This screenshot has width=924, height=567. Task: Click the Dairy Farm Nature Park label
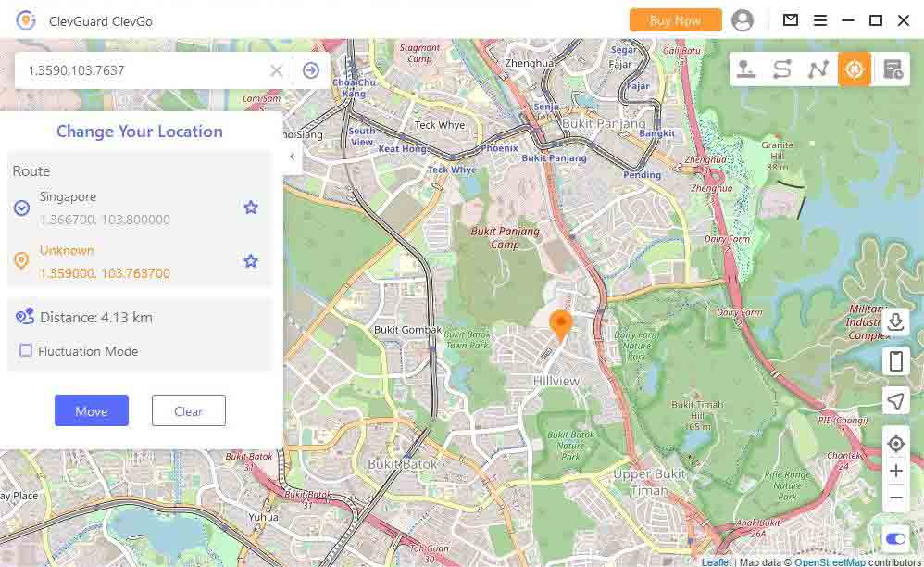[636, 346]
